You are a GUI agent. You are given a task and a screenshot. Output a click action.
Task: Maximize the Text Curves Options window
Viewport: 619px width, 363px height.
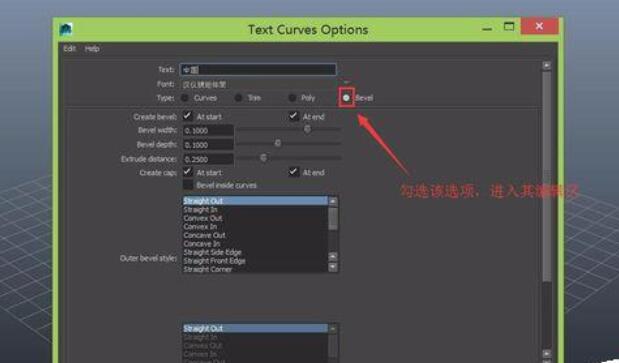(x=509, y=26)
